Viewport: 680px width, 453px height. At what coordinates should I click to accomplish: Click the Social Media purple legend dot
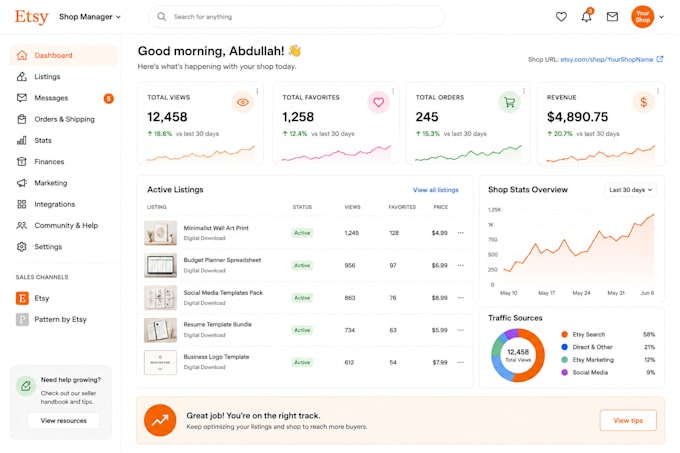(x=564, y=372)
